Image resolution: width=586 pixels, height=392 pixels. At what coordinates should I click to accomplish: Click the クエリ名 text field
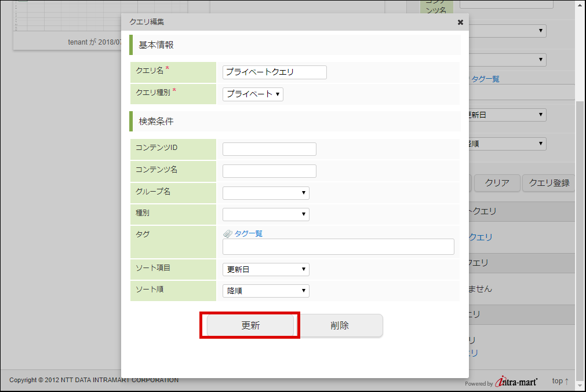[275, 72]
